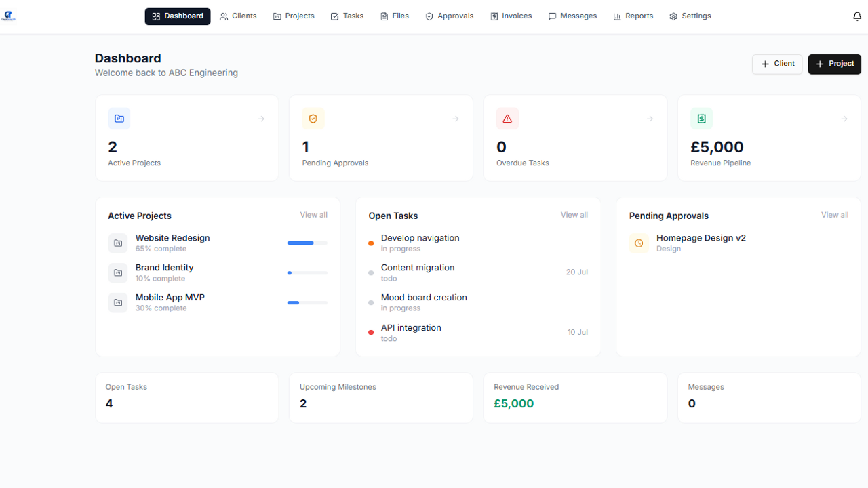This screenshot has height=488, width=868.
Task: Click the shield icon on Pending Approvals card
Action: click(x=313, y=119)
